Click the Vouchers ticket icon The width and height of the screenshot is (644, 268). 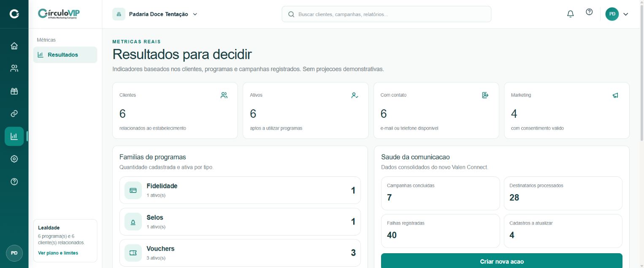[133, 253]
